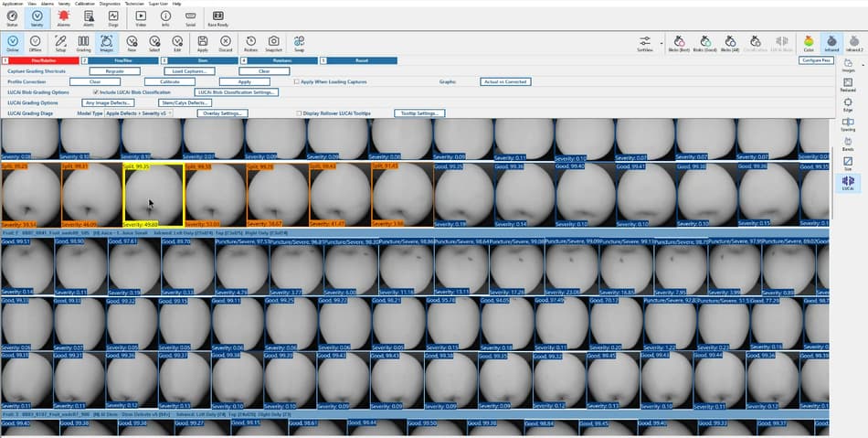Screen dimensions: 868x438
Task: Switch to Online mode
Action: pyautogui.click(x=13, y=43)
